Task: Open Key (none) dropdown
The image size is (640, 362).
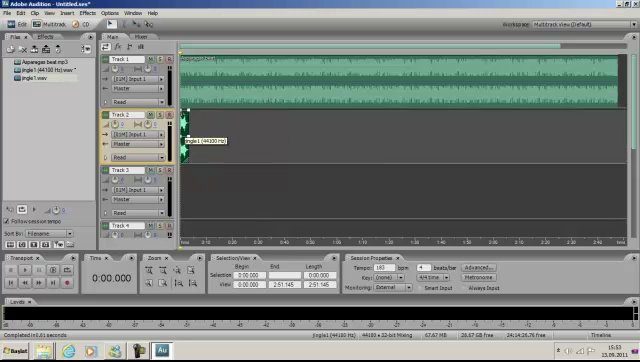Action: (389, 278)
